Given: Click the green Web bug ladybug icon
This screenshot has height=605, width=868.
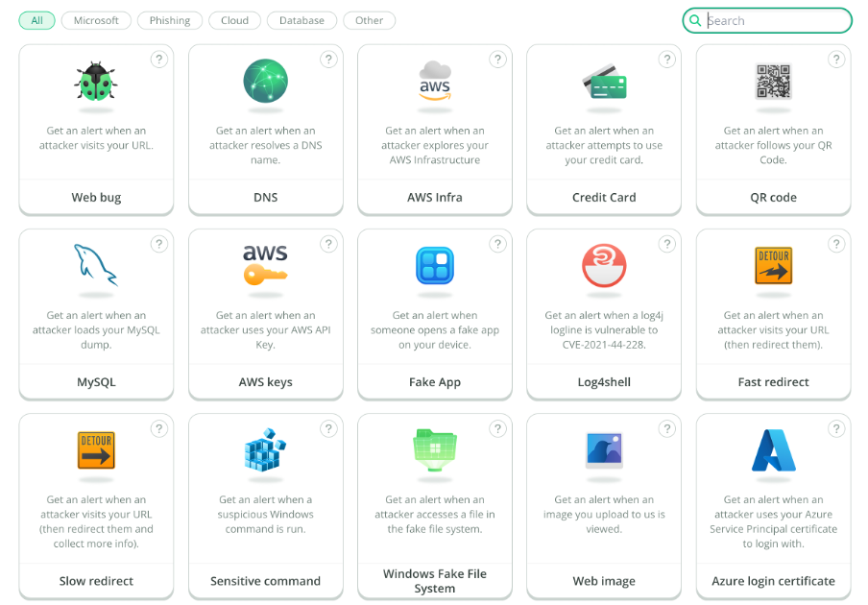Looking at the screenshot, I should [96, 82].
